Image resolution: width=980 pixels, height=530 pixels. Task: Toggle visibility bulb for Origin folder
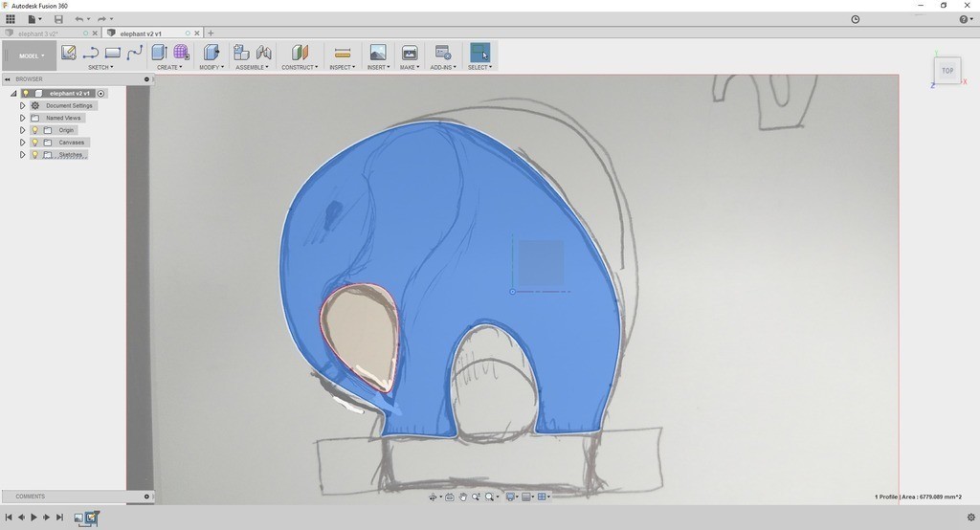[x=35, y=130]
